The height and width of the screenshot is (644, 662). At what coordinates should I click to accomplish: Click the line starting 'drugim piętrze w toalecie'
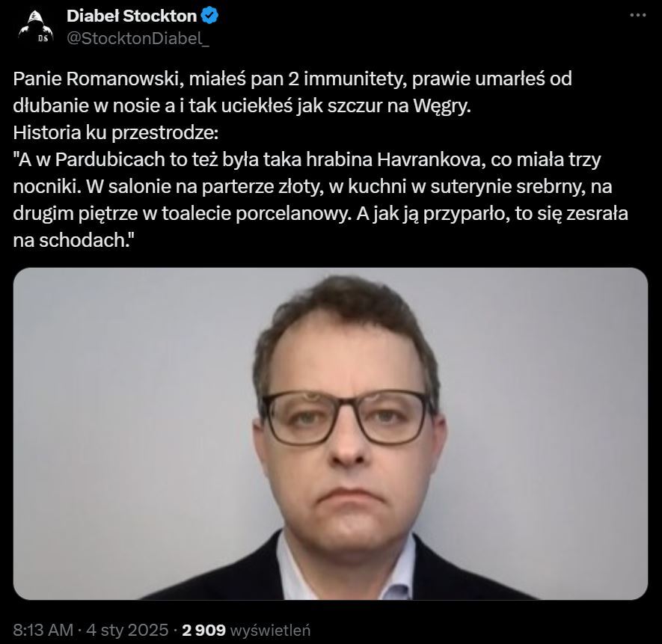pos(320,214)
